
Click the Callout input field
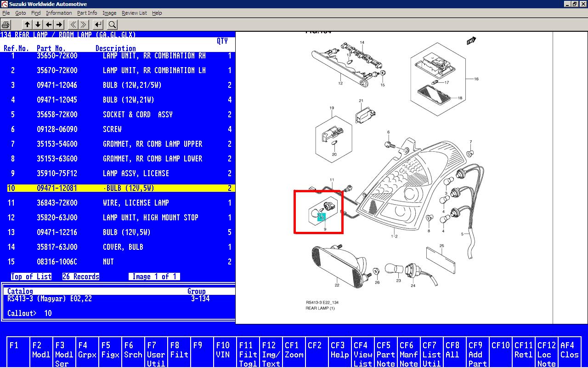click(48, 313)
